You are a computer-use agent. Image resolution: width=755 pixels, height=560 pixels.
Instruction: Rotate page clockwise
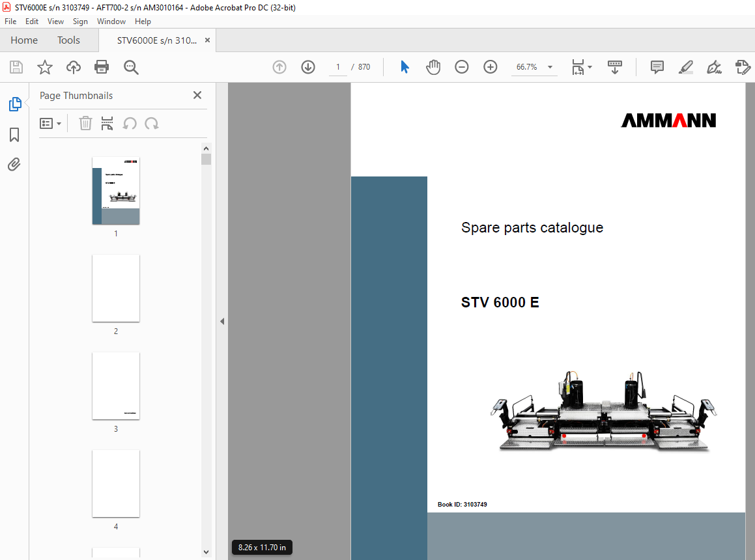[x=152, y=123]
